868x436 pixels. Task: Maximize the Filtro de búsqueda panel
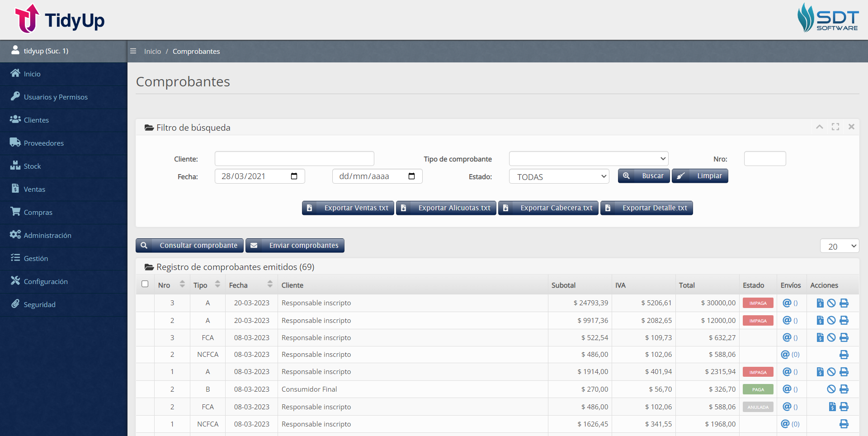[835, 127]
